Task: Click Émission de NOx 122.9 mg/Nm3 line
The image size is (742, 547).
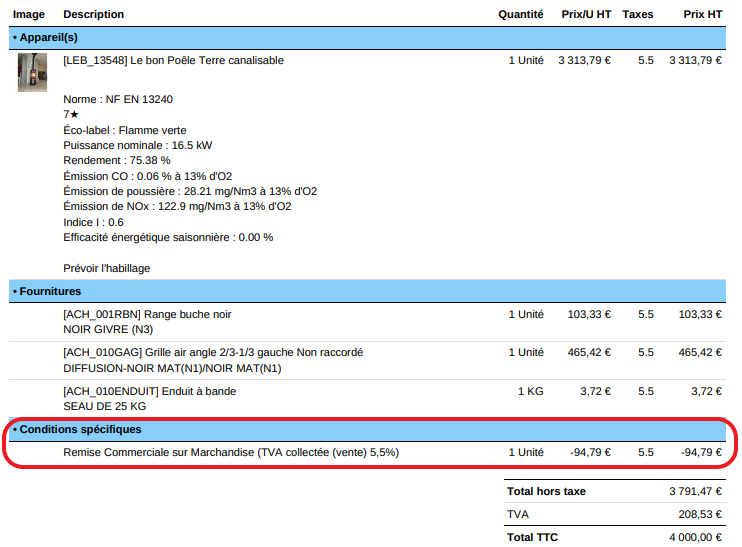Action: tap(177, 206)
